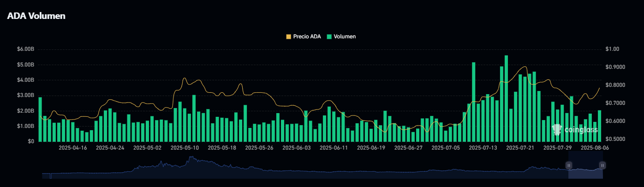Click the 2025-04-16 date axis label
This screenshot has height=187, width=644.
pyautogui.click(x=73, y=148)
